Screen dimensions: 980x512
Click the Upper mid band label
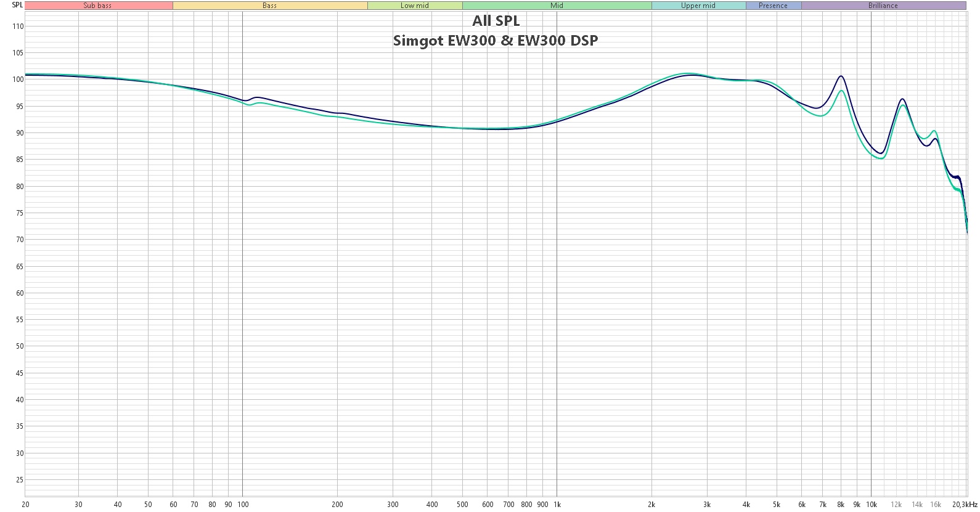698,6
